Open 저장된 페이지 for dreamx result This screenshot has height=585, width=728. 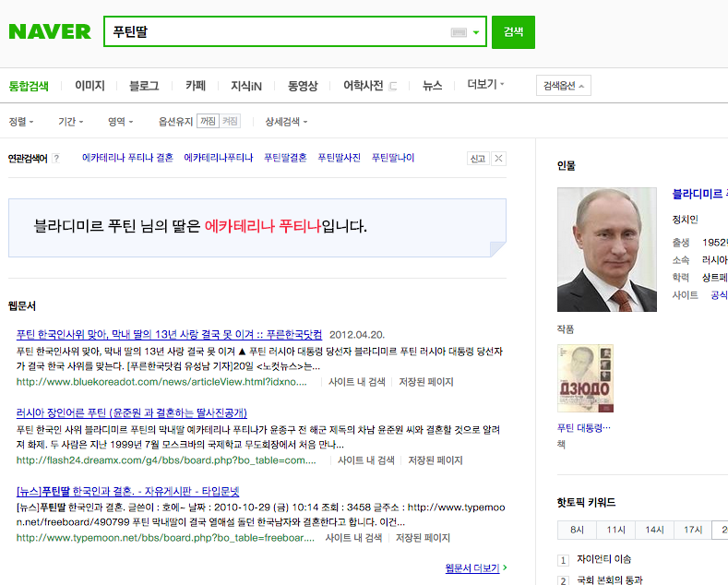pos(435,460)
